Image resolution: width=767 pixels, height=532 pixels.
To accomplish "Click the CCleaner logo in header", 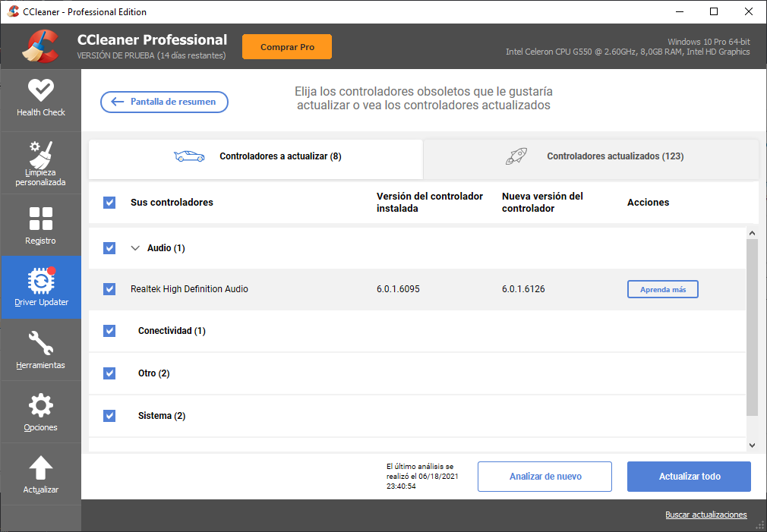I will 40,46.
